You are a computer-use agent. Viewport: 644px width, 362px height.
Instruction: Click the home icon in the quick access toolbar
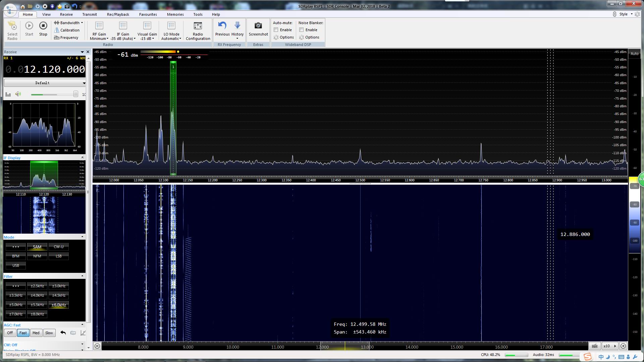[x=22, y=6]
